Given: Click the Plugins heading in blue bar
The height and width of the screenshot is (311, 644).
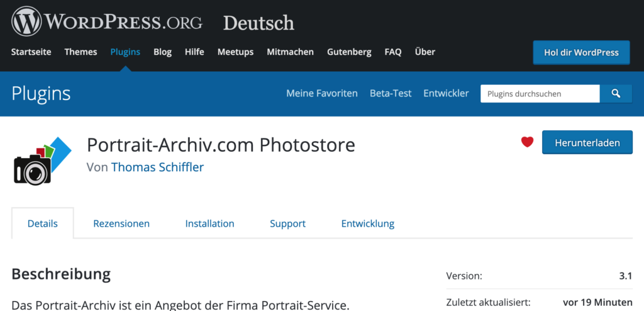Looking at the screenshot, I should tap(41, 94).
